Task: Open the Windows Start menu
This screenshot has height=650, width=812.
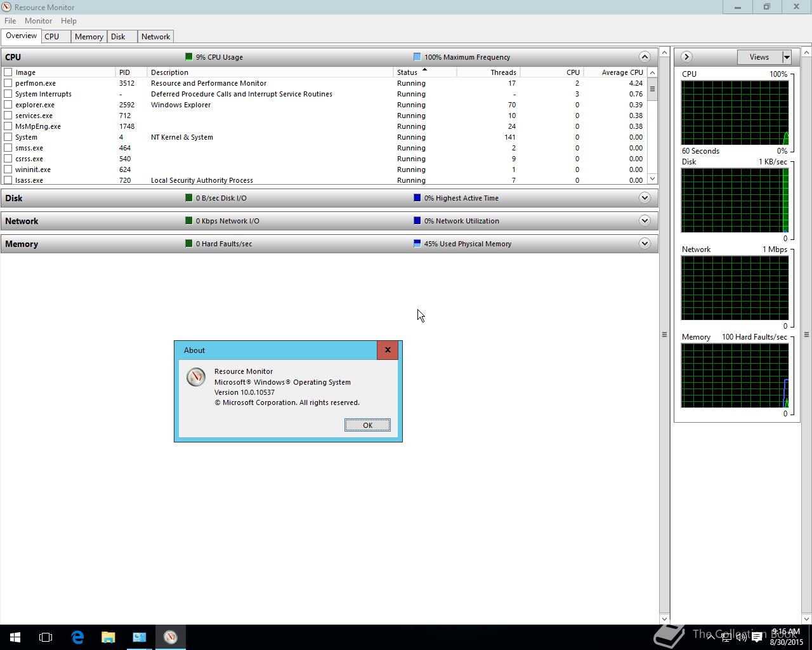Action: pyautogui.click(x=15, y=637)
